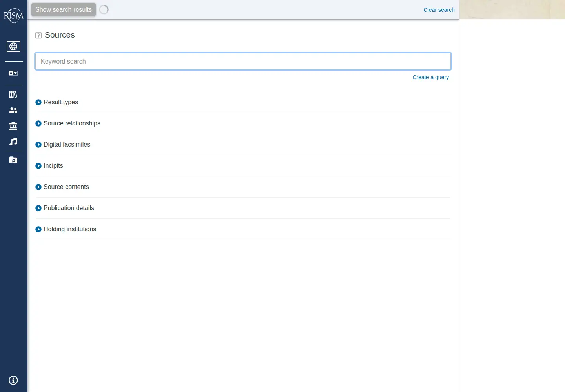Click the RISM logo
The image size is (565, 392).
coord(13,15)
